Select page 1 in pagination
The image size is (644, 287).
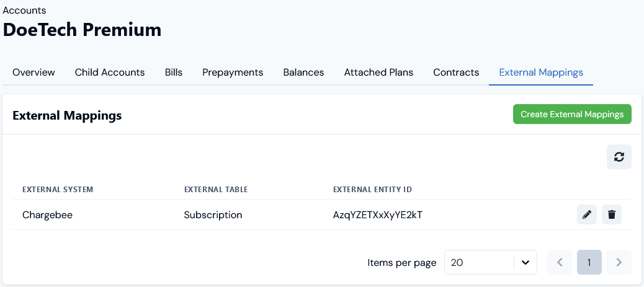click(589, 262)
